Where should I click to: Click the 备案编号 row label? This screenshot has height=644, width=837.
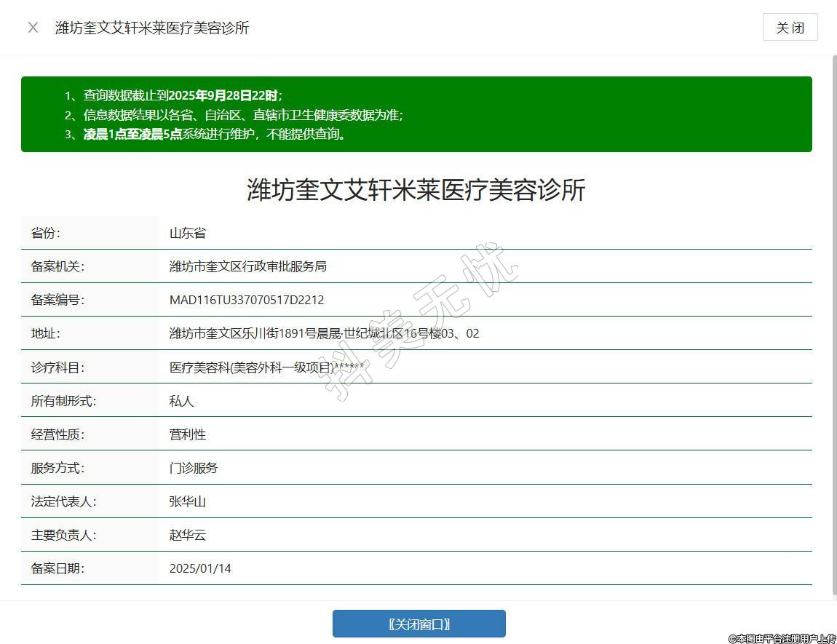point(58,300)
